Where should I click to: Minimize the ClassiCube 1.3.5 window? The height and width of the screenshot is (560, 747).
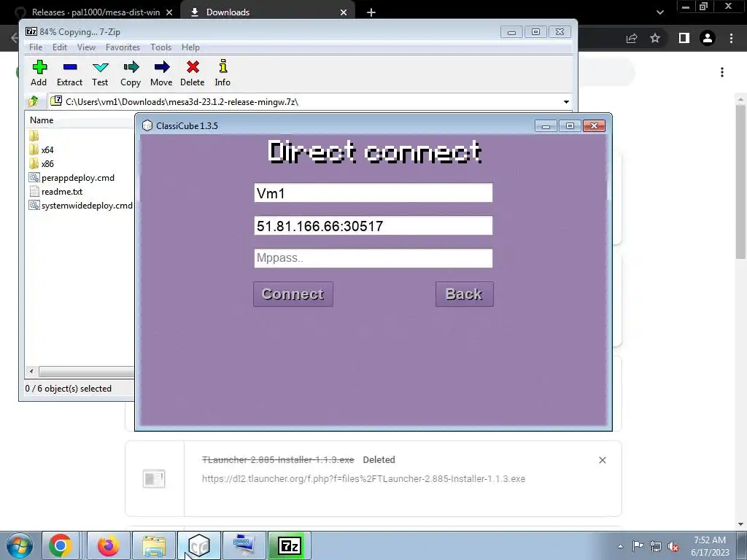[x=546, y=125]
